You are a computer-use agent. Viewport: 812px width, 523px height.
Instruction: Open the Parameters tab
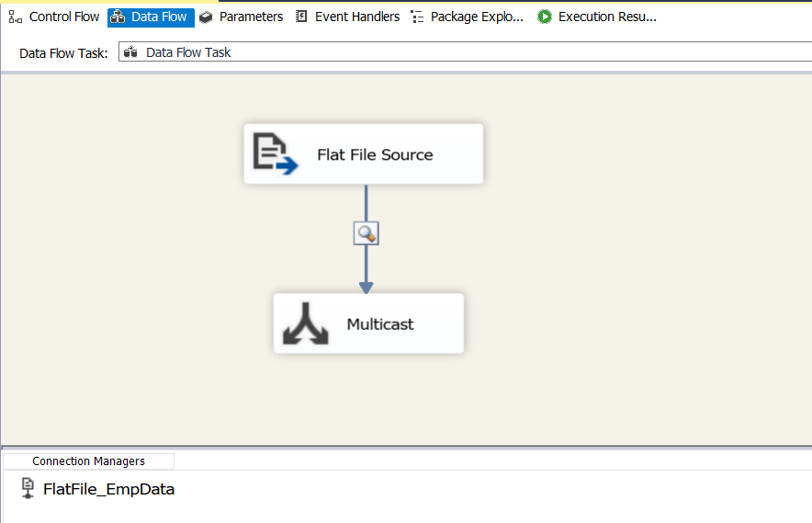click(242, 17)
